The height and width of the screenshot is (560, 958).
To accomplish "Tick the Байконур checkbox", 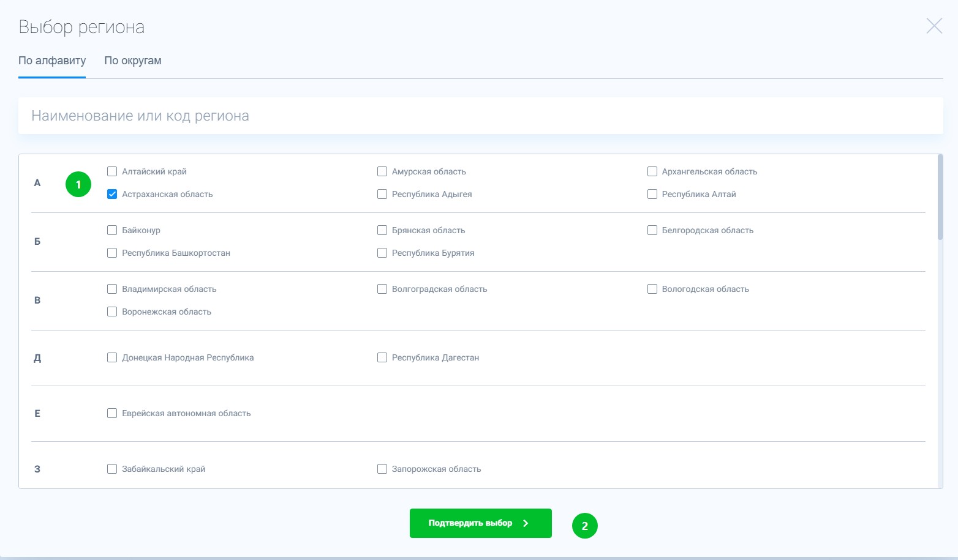I will point(112,230).
